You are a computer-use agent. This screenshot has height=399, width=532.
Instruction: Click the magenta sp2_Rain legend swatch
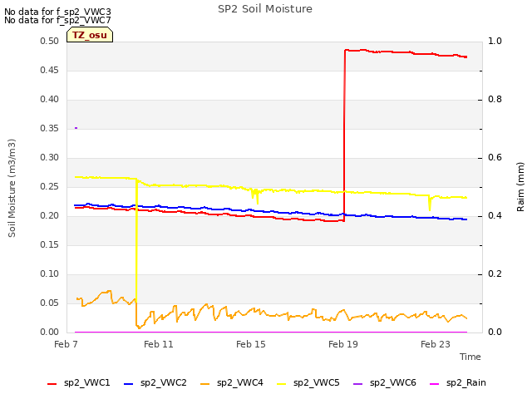(x=434, y=384)
